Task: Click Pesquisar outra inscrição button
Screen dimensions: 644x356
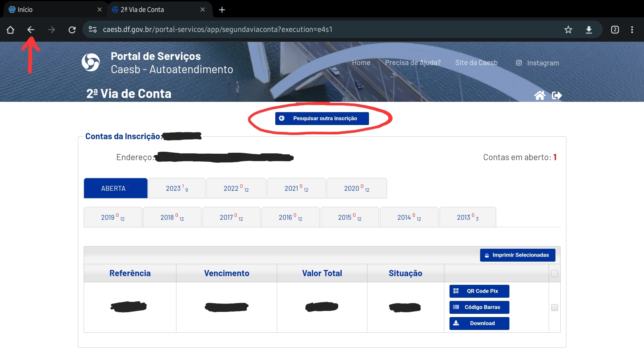Action: 322,118
